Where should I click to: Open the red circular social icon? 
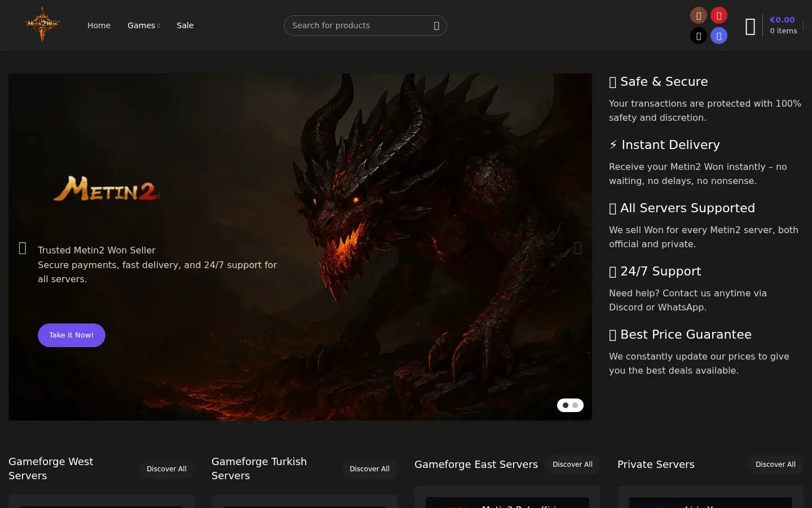[719, 15]
